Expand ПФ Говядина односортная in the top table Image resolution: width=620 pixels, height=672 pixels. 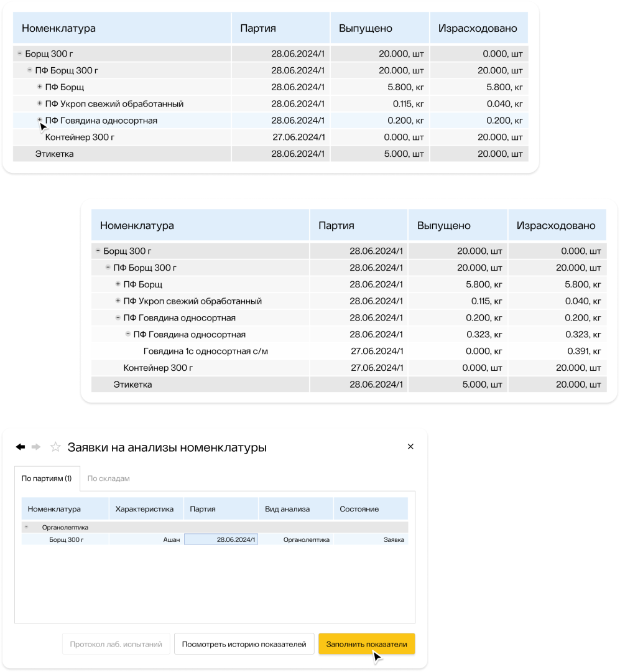(x=39, y=121)
